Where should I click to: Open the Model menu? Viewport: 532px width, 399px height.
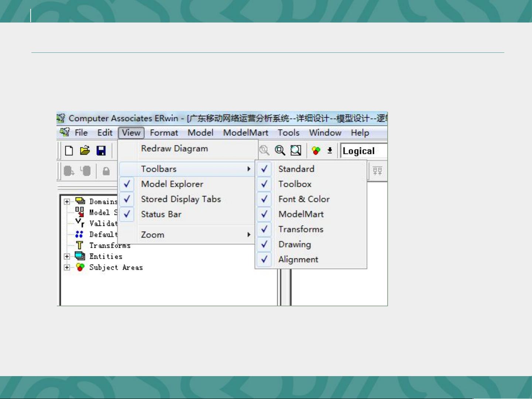pyautogui.click(x=200, y=133)
